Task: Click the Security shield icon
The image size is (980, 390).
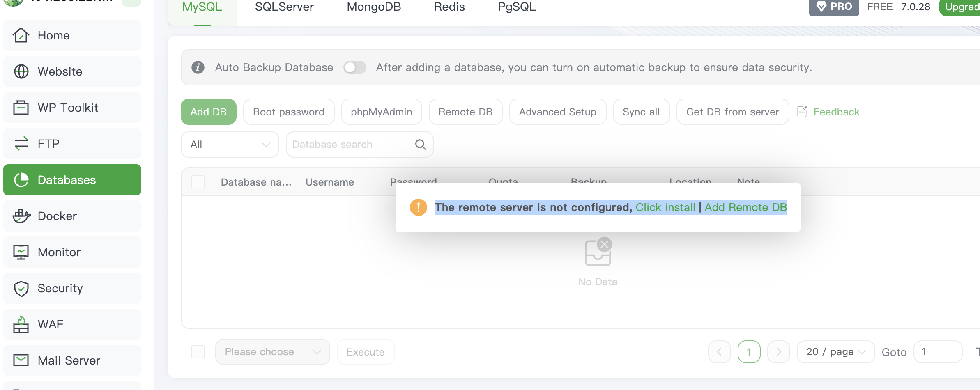Action: click(21, 288)
